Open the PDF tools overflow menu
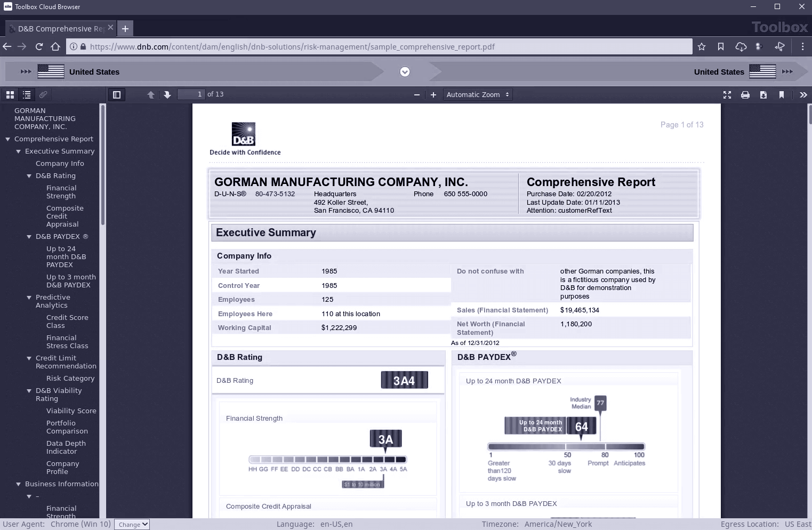 (x=803, y=95)
